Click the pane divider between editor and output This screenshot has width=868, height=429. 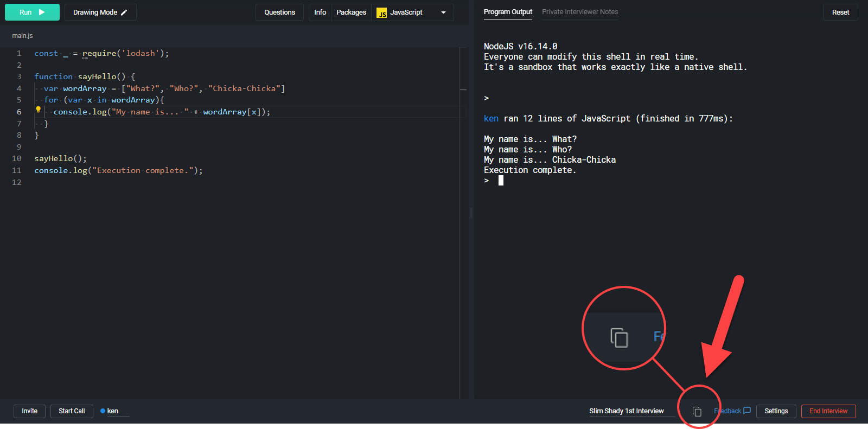471,213
